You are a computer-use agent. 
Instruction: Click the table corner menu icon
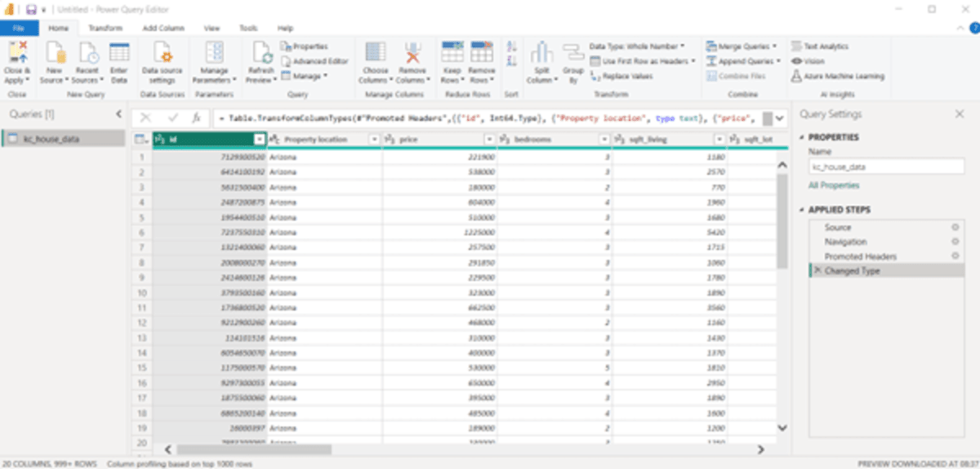[x=141, y=140]
